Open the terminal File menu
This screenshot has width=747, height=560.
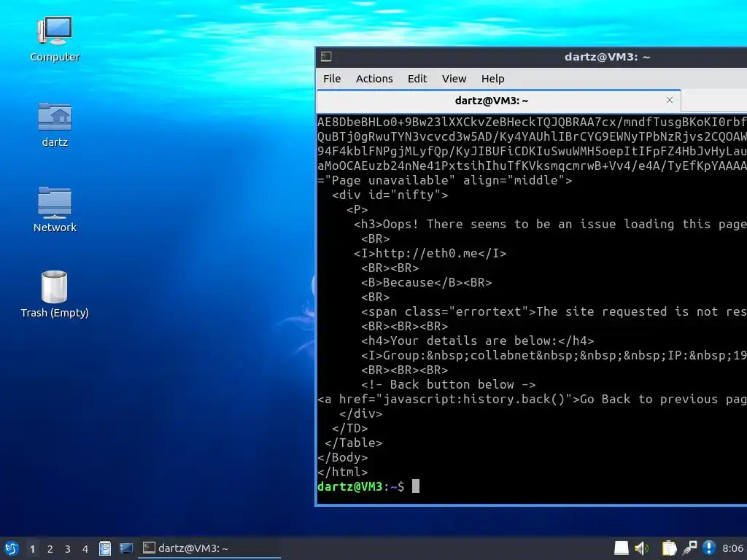tap(332, 79)
